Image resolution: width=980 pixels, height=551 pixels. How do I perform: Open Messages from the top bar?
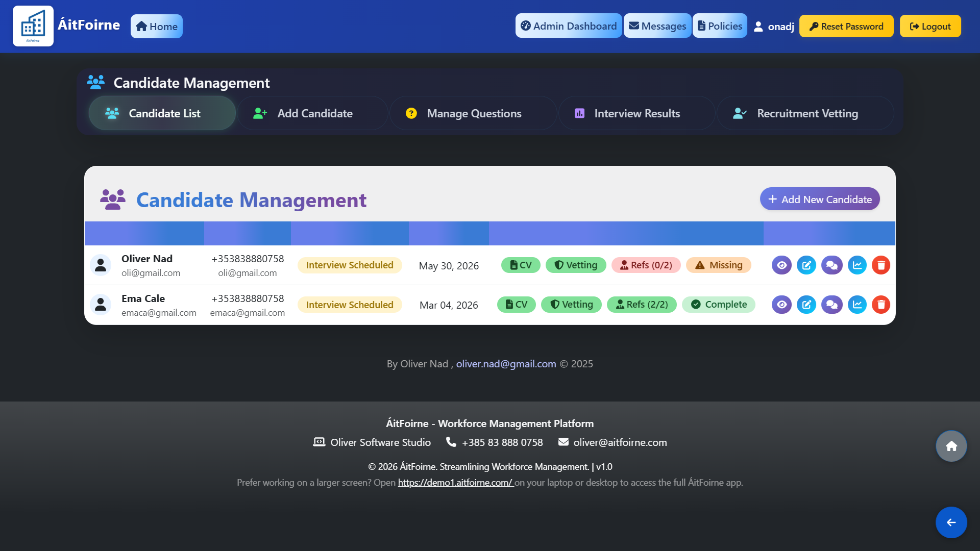coord(657,26)
